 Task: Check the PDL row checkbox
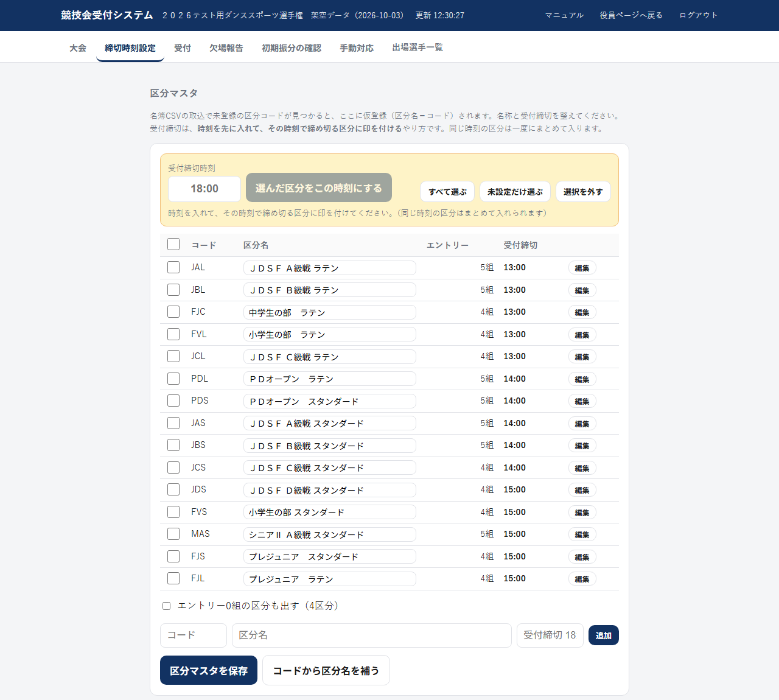point(173,379)
